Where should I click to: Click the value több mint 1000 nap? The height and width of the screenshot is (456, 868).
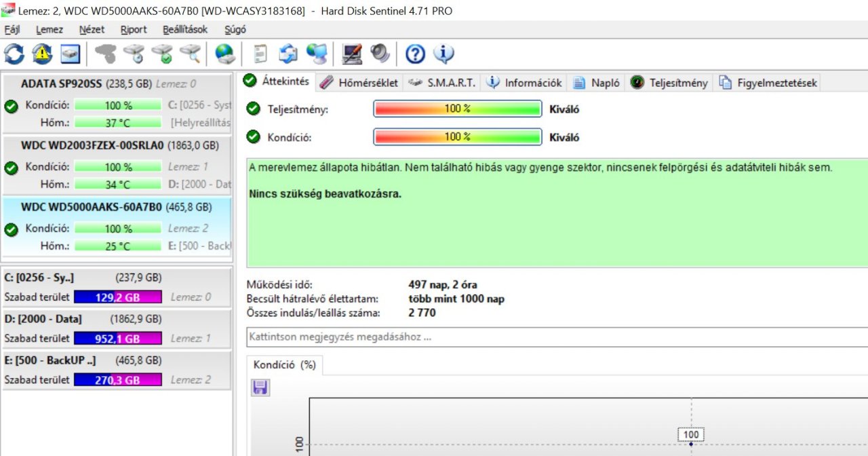[x=456, y=299]
